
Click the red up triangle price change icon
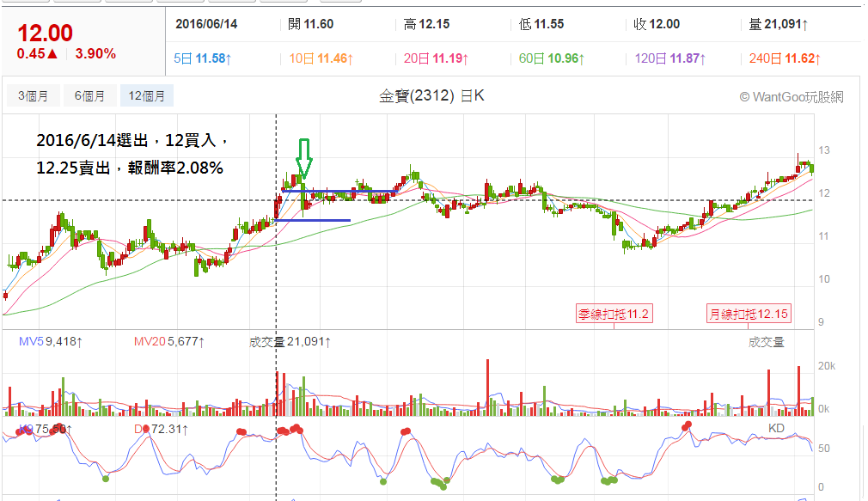point(52,53)
